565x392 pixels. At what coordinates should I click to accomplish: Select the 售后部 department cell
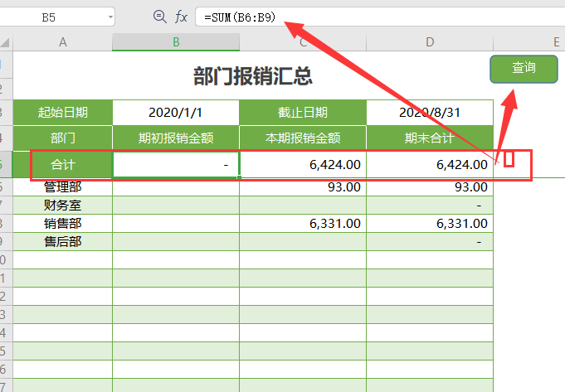pyautogui.click(x=63, y=241)
